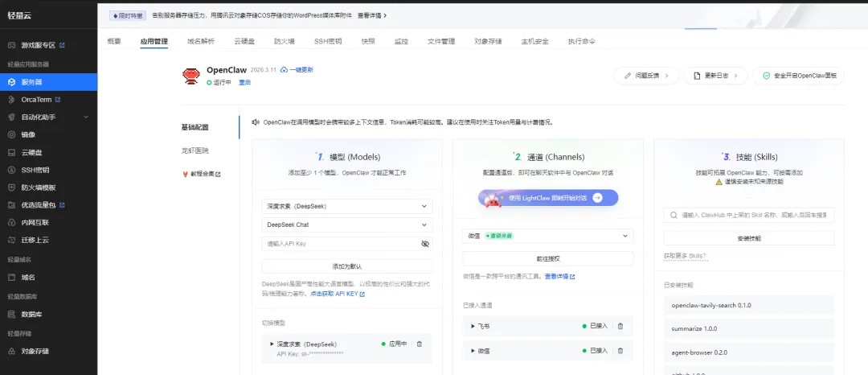Open the DeepSeek Chat model dropdown

tap(347, 225)
